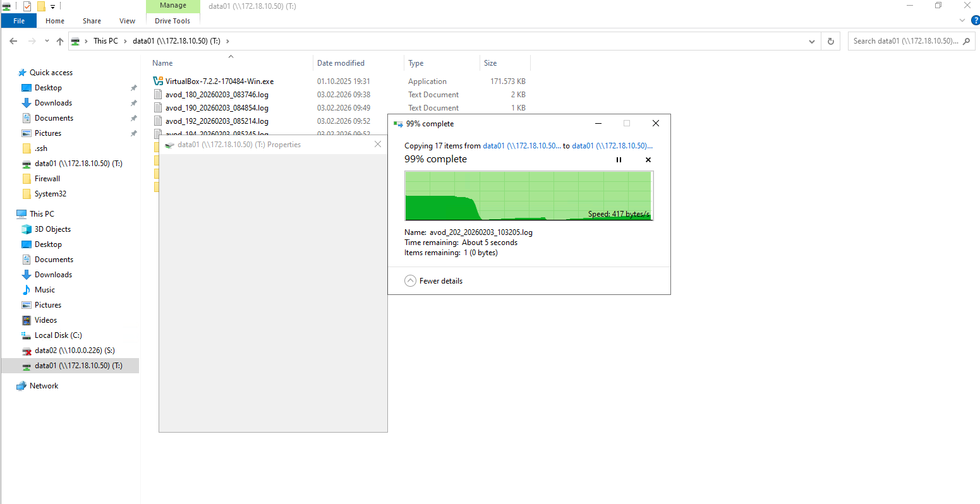Follow the source data01 link in copy dialog
The height and width of the screenshot is (504, 980).
521,146
